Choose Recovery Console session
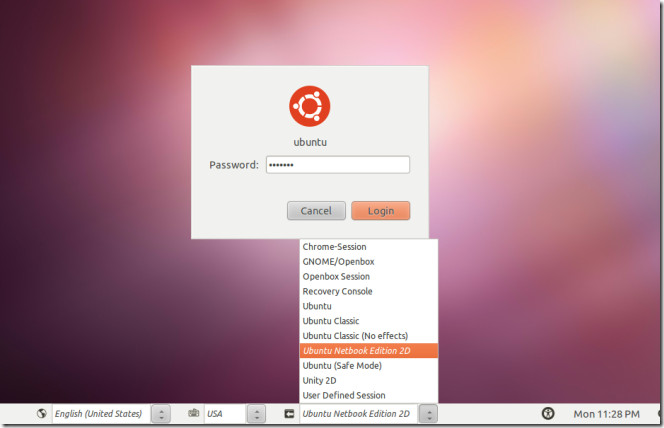This screenshot has height=428, width=664. 368,291
